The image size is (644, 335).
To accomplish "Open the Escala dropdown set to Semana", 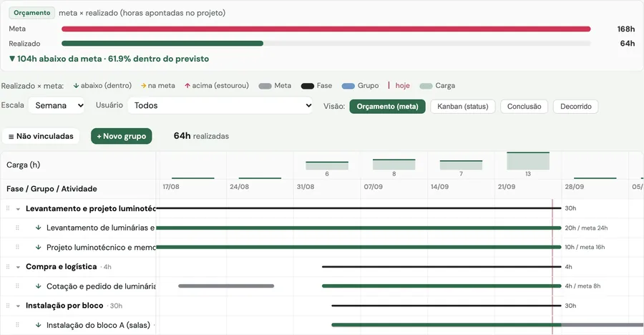I will coord(57,105).
